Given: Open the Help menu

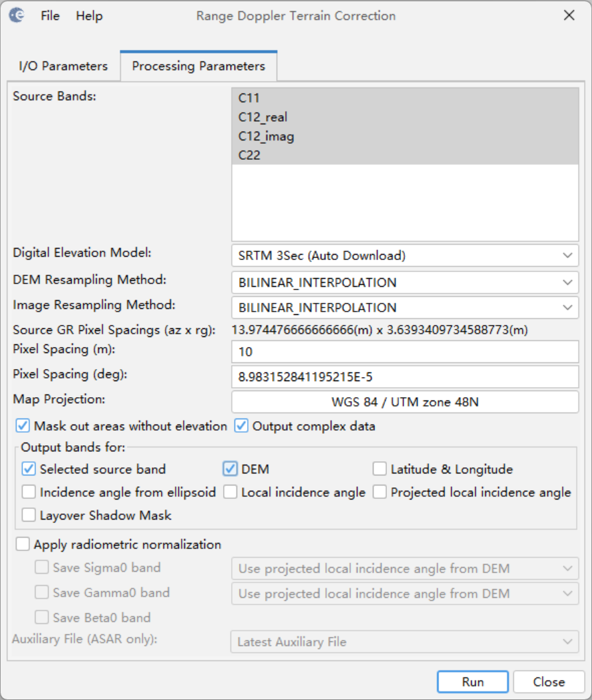Looking at the screenshot, I should click(89, 15).
